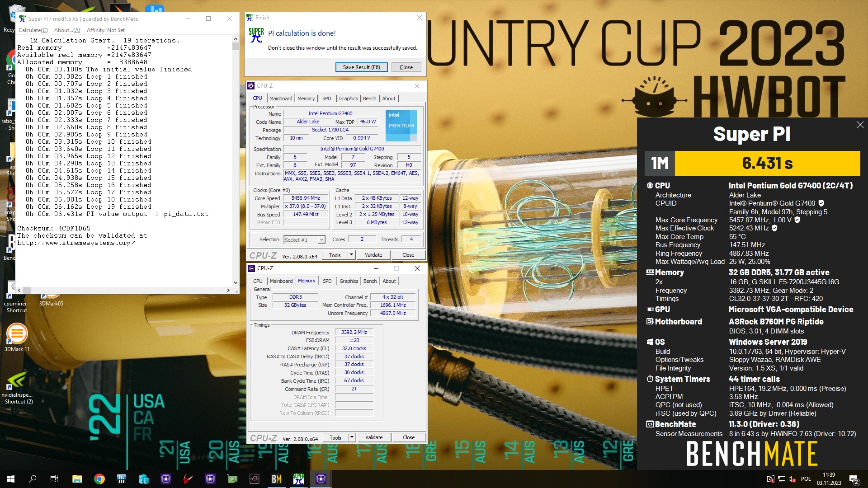Image resolution: width=868 pixels, height=488 pixels.
Task: Open the 3DMark 11 desktop shortcut
Action: click(x=17, y=338)
